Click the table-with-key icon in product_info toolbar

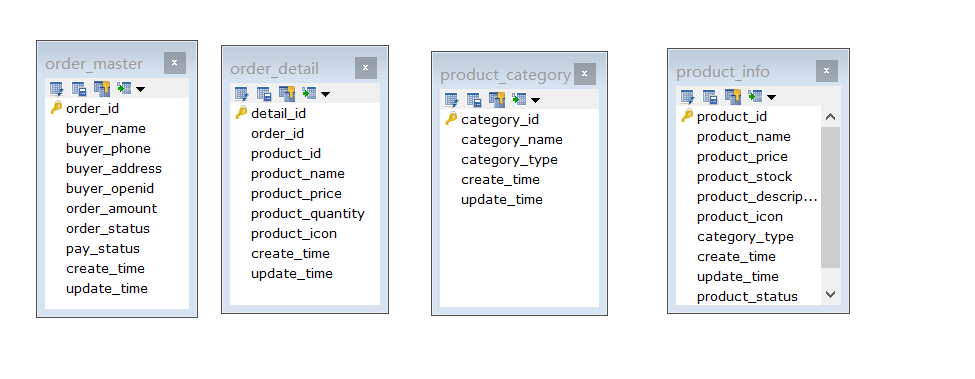click(x=732, y=96)
